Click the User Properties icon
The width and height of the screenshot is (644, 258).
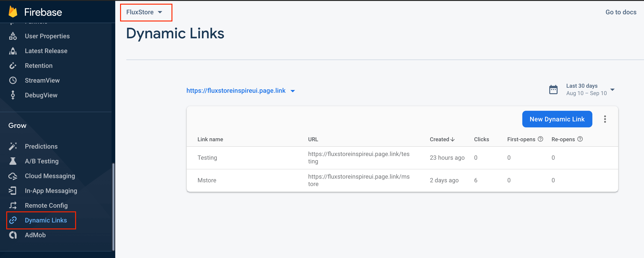click(13, 36)
